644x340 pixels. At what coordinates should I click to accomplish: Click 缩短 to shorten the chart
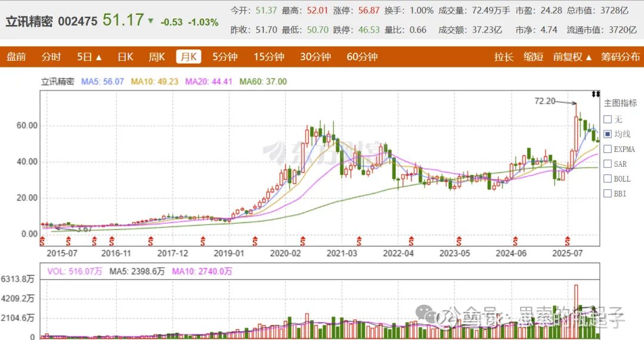coord(534,57)
